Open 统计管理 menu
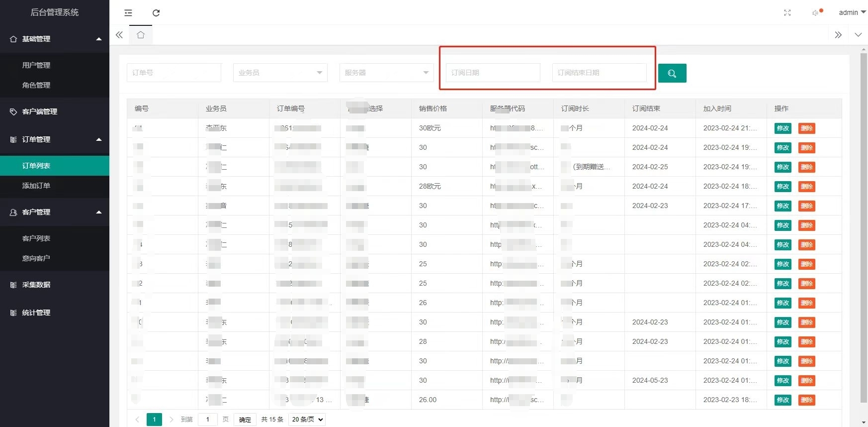Screen dimensions: 868x427 (x=55, y=313)
